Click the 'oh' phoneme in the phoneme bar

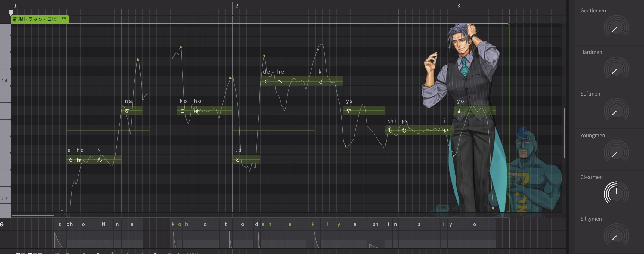coord(70,224)
